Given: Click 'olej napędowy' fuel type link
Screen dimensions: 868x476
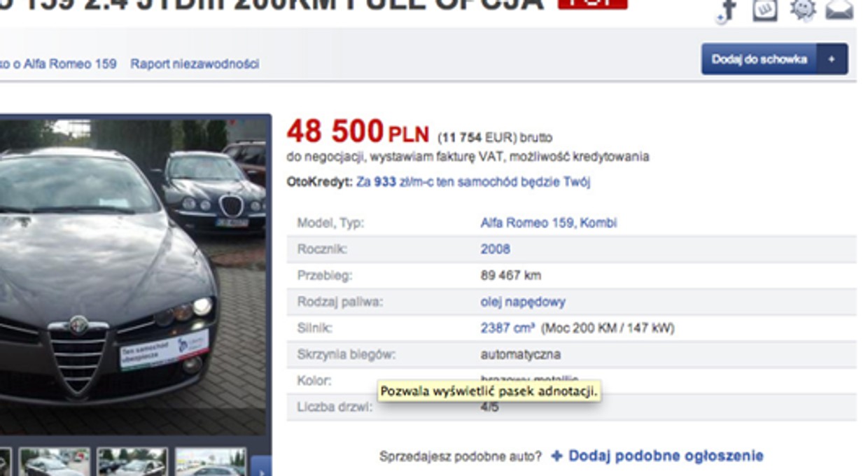Looking at the screenshot, I should click(x=523, y=302).
